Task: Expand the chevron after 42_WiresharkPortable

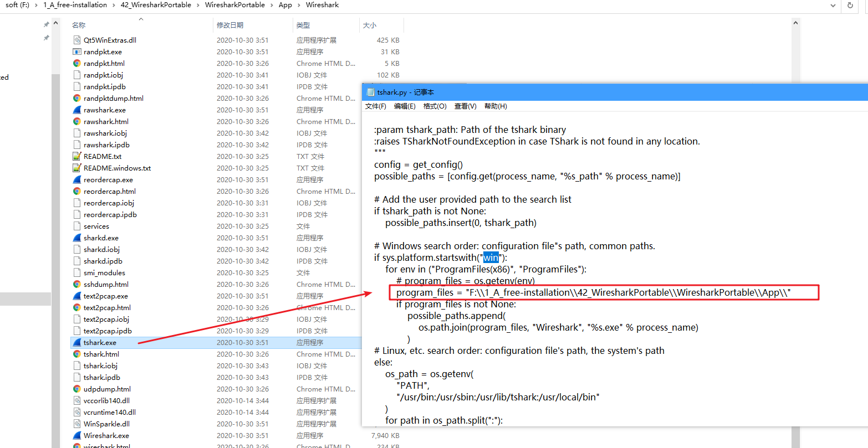Action: point(198,5)
